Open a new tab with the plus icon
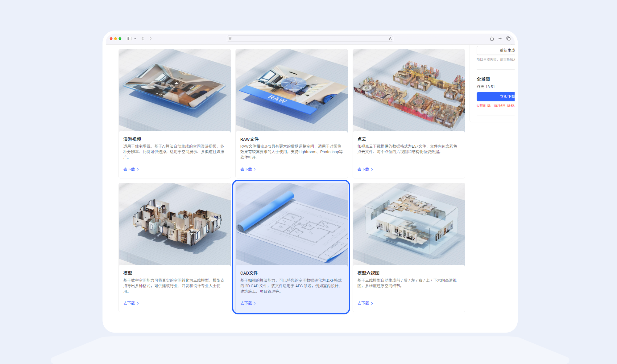617x364 pixels. pyautogui.click(x=500, y=39)
